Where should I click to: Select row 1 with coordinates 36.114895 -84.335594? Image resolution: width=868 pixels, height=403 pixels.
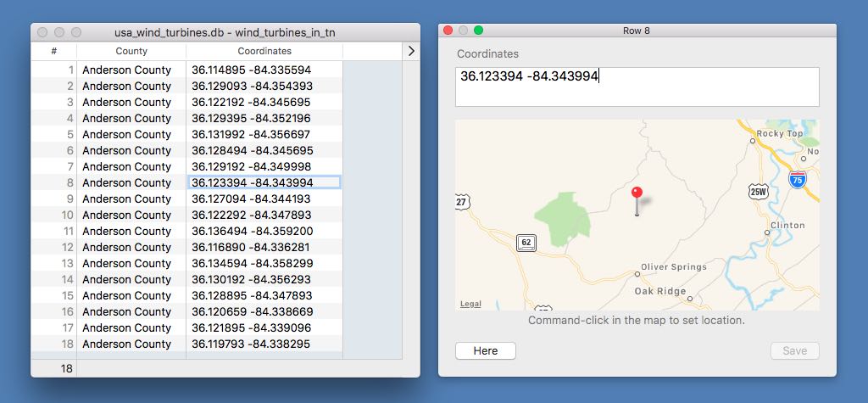[x=252, y=70]
